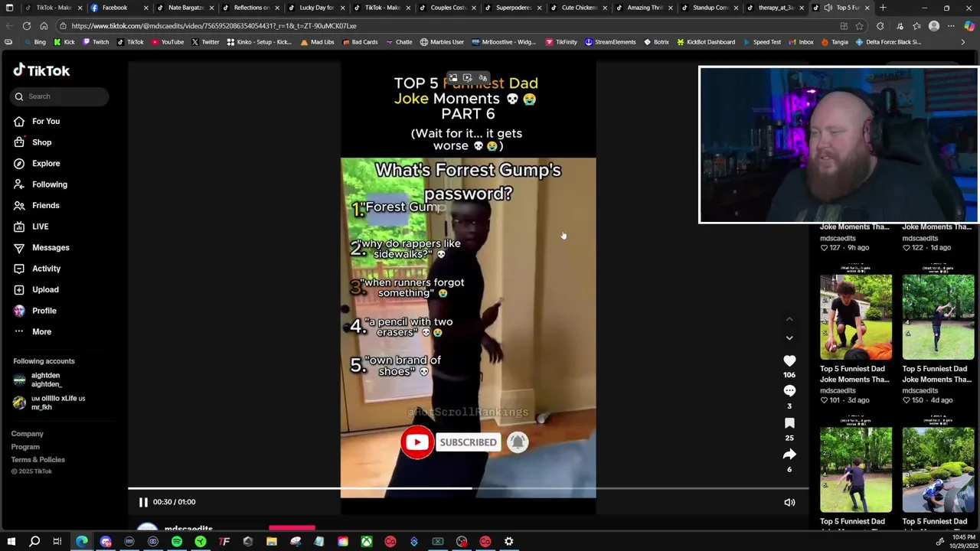Image resolution: width=980 pixels, height=551 pixels.
Task: Open the Explore page
Action: tap(37, 163)
